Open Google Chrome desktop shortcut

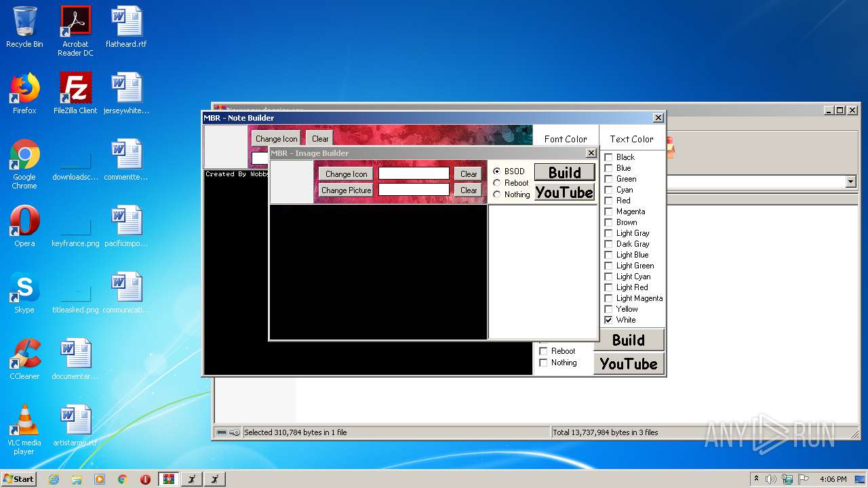pyautogui.click(x=24, y=165)
